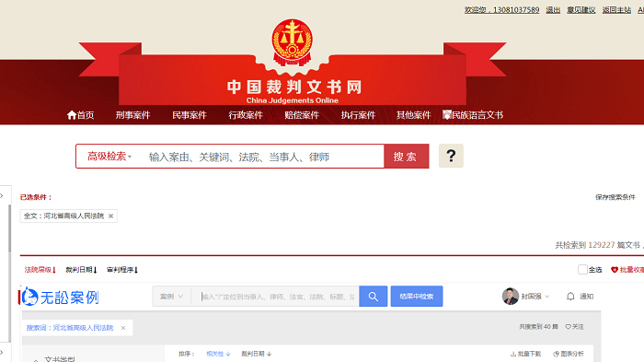Click the red 搜索 search button
This screenshot has width=644, height=362.
point(407,157)
